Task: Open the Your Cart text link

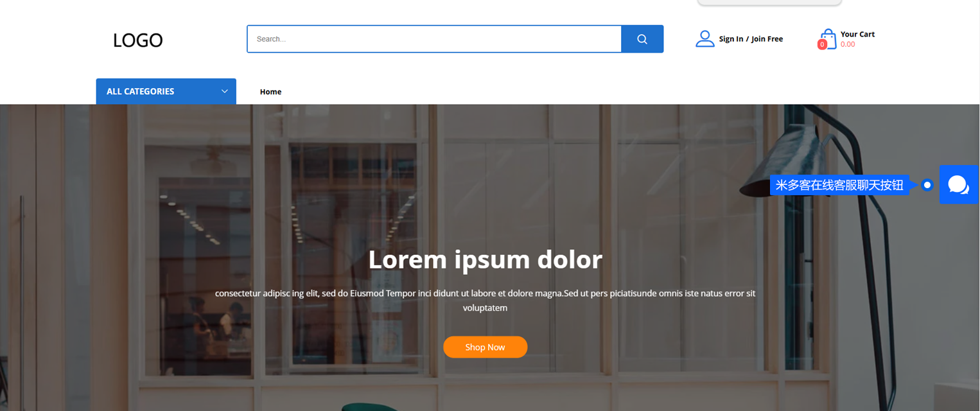Action: 857,34
